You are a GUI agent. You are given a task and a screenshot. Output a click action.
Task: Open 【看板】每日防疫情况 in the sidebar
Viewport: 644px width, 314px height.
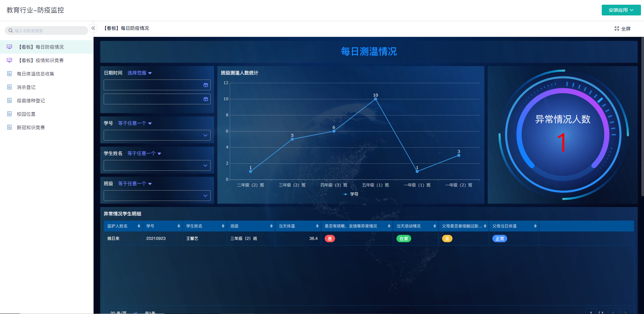pyautogui.click(x=47, y=47)
